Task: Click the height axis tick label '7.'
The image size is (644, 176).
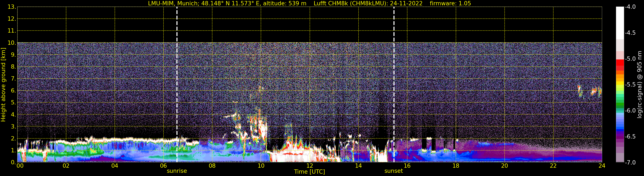Action: [x=13, y=79]
